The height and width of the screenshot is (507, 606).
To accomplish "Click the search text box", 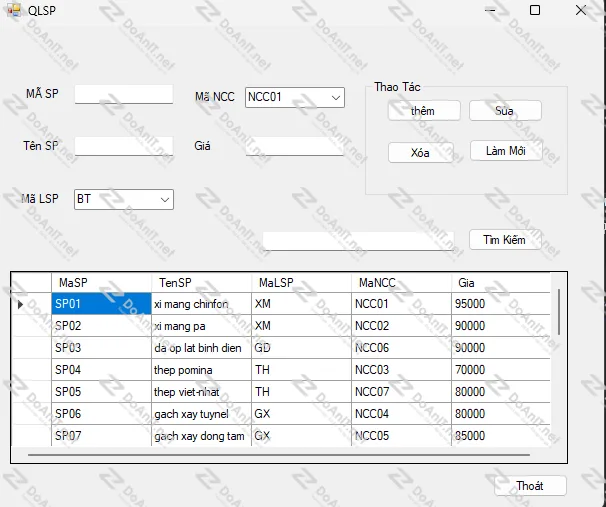I will point(359,241).
